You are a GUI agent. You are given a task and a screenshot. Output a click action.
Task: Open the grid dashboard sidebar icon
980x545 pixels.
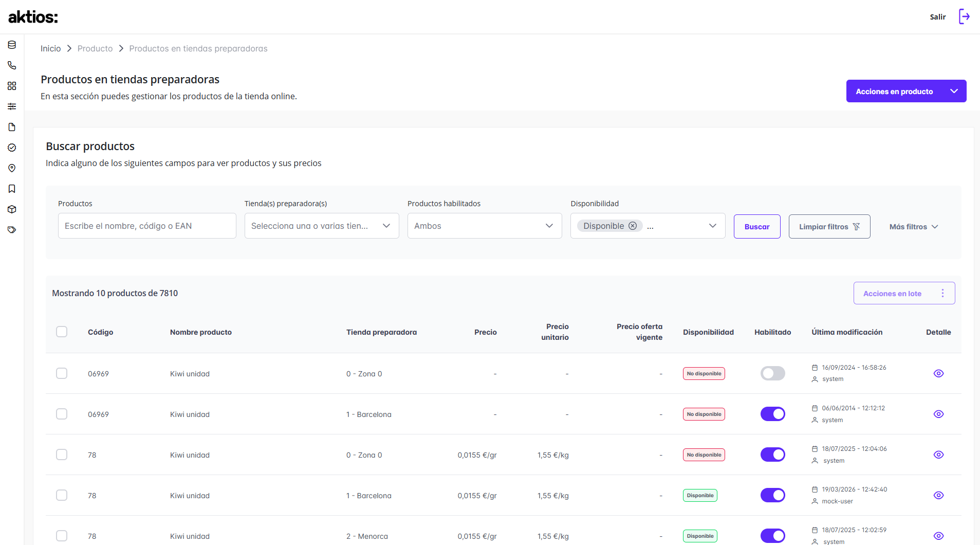pos(12,86)
